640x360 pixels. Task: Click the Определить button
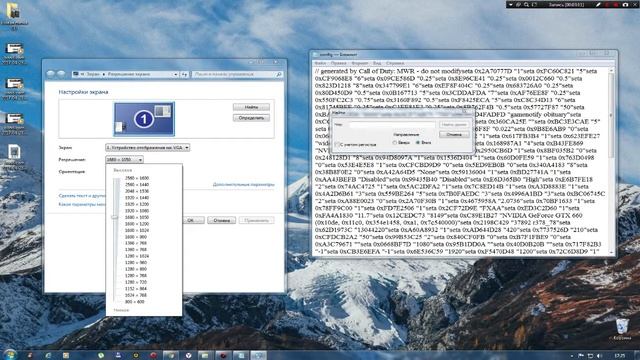[251, 118]
